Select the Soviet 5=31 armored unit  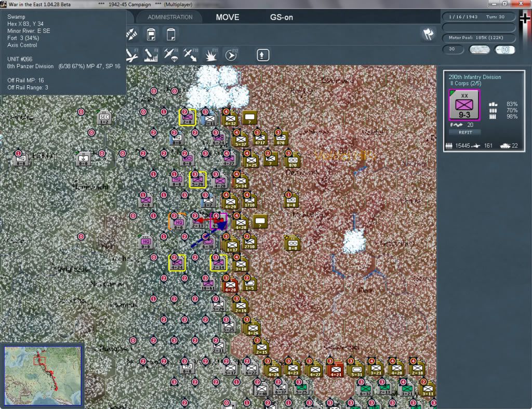[356, 369]
